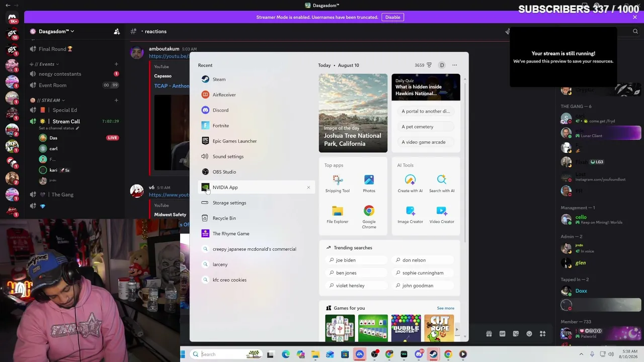The width and height of the screenshot is (644, 362).
Task: Open amboutakum's youtu.be link
Action: point(169,56)
